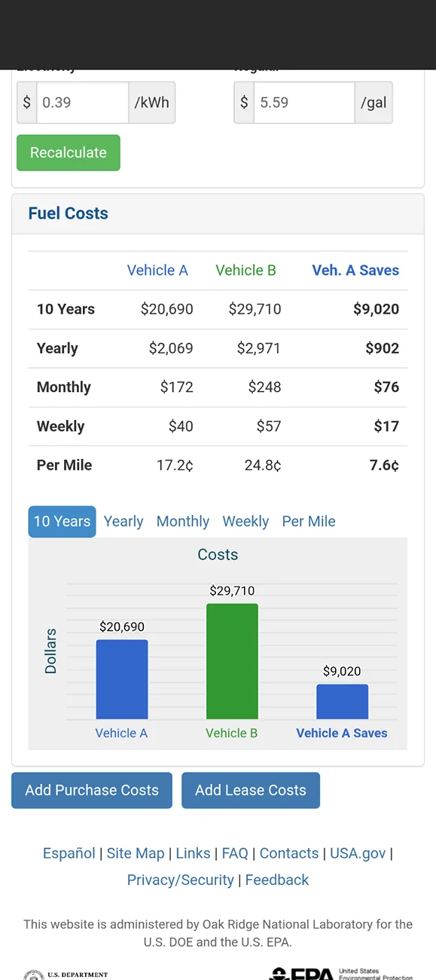
Task: Open the Site Map link
Action: [136, 853]
